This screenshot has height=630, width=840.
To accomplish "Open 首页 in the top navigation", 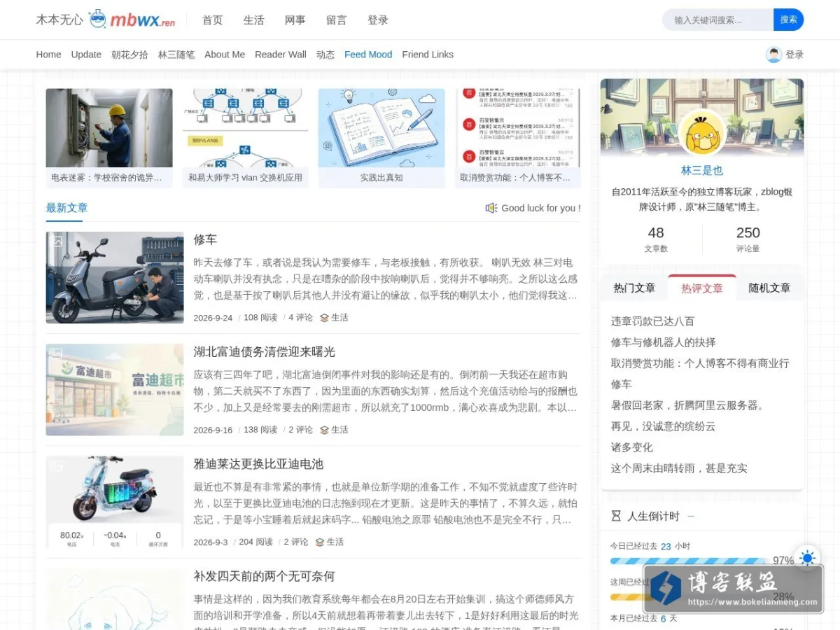I will coord(212,20).
